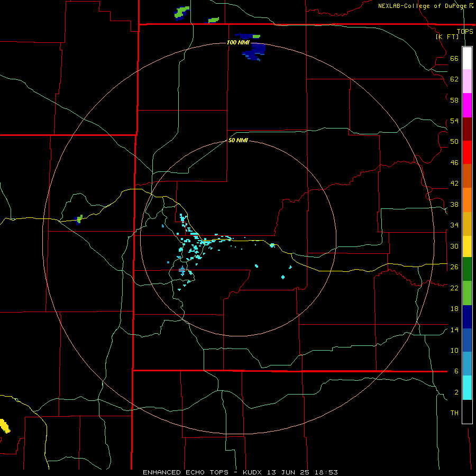
Task: Click the KUDX radar site identifier
Action: [253, 472]
